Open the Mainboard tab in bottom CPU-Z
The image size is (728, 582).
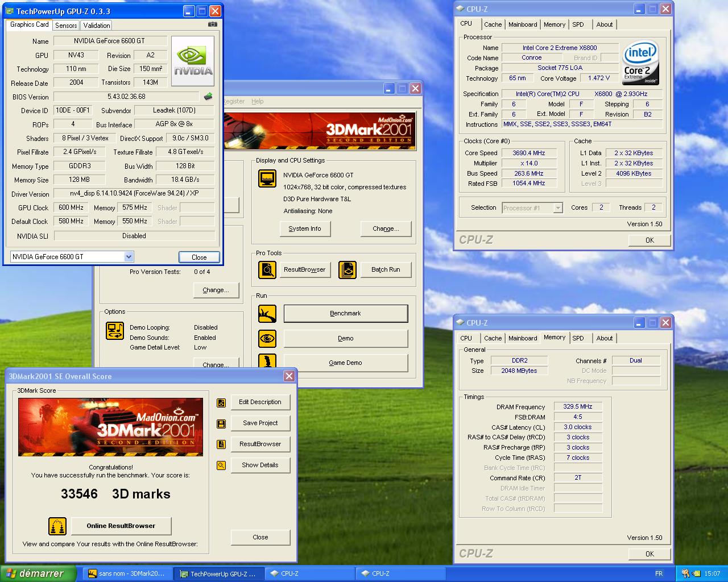523,338
